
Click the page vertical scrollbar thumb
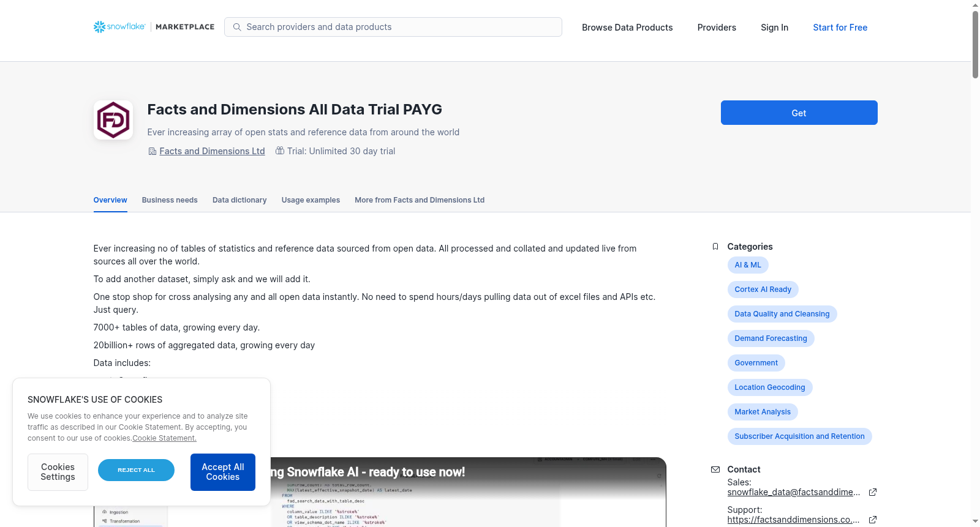point(975,44)
